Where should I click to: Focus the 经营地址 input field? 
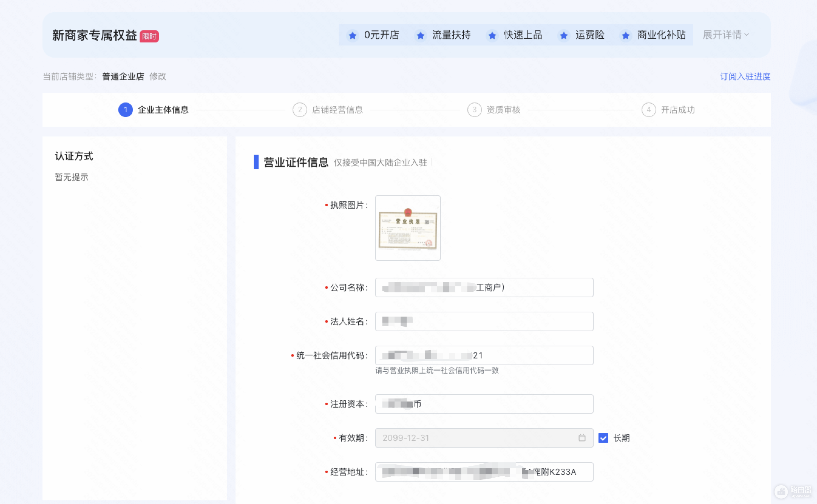(x=484, y=472)
